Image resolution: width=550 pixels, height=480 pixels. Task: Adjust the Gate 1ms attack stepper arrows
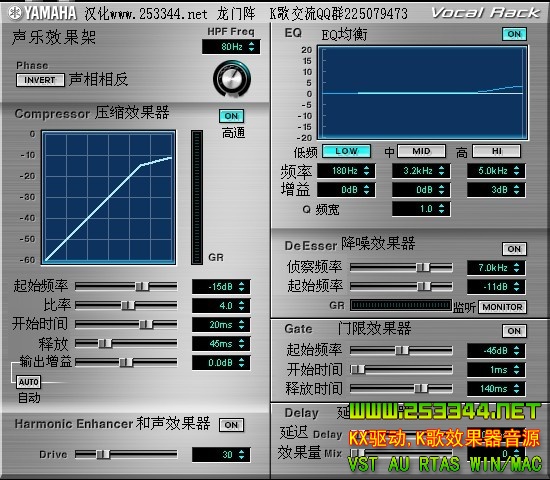click(517, 369)
